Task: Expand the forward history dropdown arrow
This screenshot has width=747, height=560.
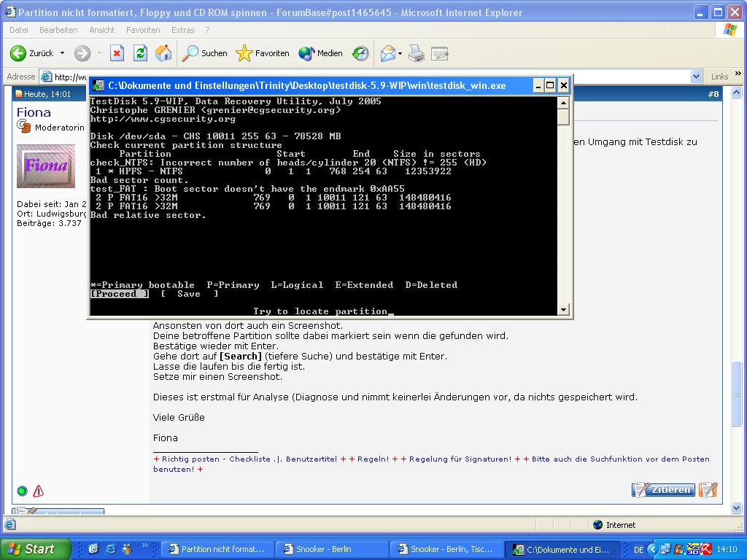Action: [x=99, y=53]
